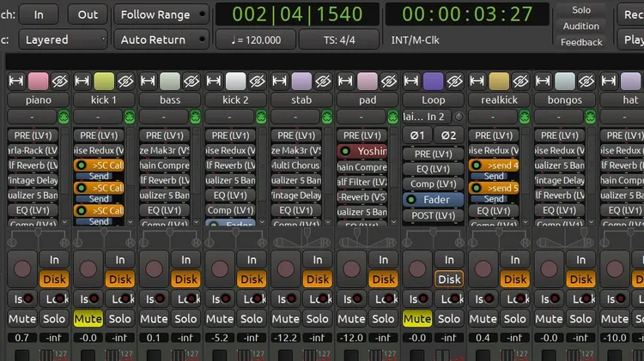Image resolution: width=644 pixels, height=361 pixels.
Task: Open the Layered record mode dropdown
Action: pyautogui.click(x=64, y=39)
